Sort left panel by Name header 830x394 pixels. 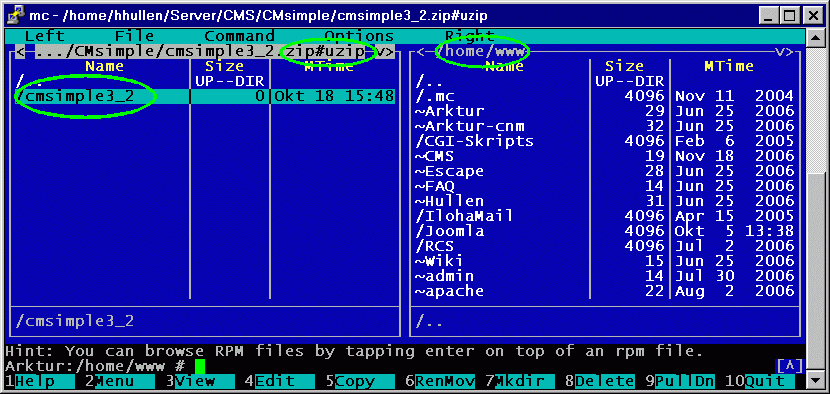[x=104, y=66]
